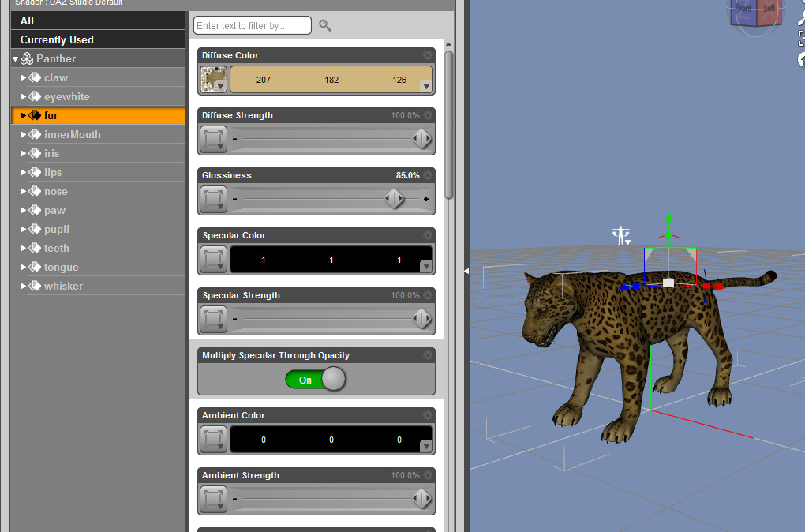Click Ambient Strength image map button
Image resolution: width=805 pixels, height=532 pixels.
(213, 499)
